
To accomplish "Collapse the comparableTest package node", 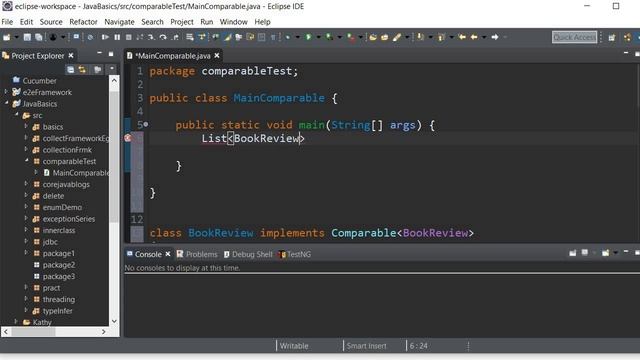I will [x=27, y=161].
